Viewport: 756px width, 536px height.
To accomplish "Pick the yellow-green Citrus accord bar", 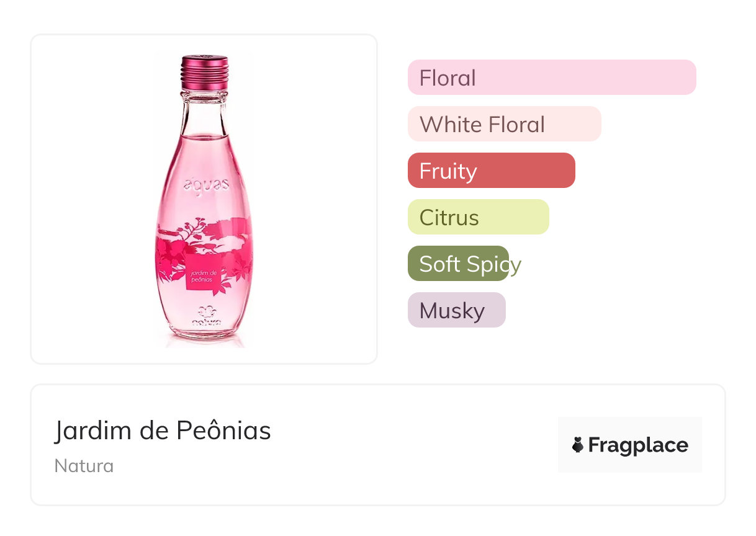I will (x=478, y=217).
